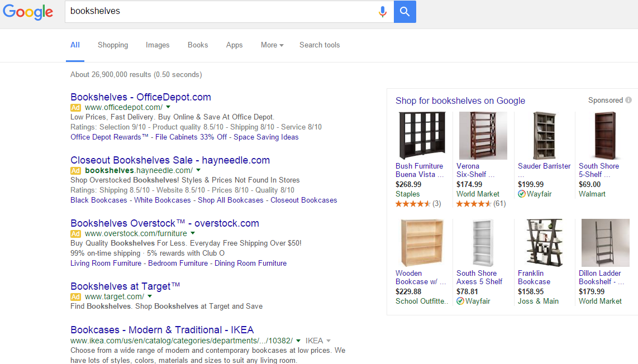Click the overstock Ad badge

click(x=75, y=233)
